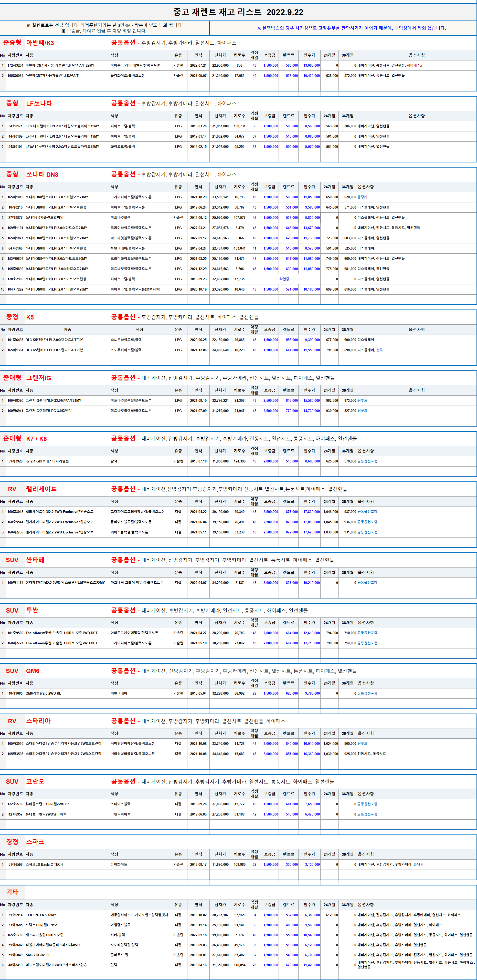Click the 싼타페 mileage cell '3,137'
The image size is (477, 980).
coord(239,582)
